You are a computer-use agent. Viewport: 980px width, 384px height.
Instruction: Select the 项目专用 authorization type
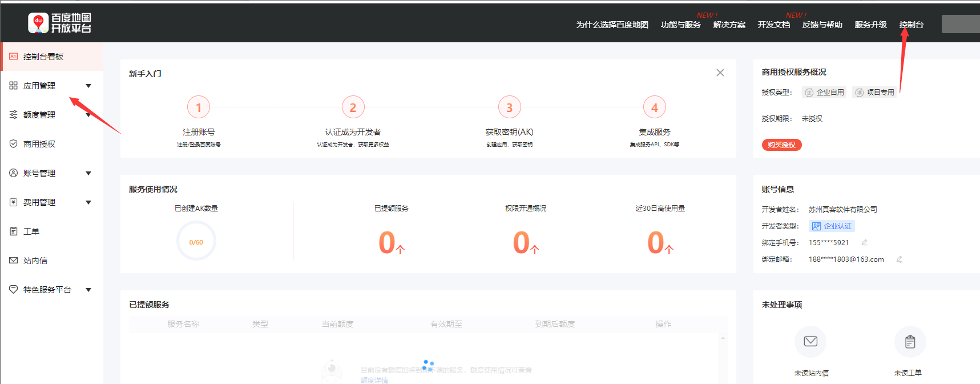click(x=874, y=93)
